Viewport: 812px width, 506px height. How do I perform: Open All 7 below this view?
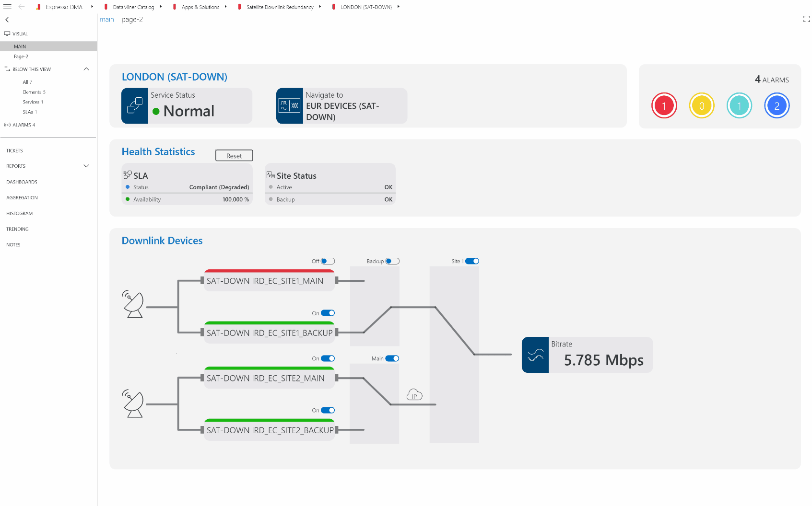27,82
